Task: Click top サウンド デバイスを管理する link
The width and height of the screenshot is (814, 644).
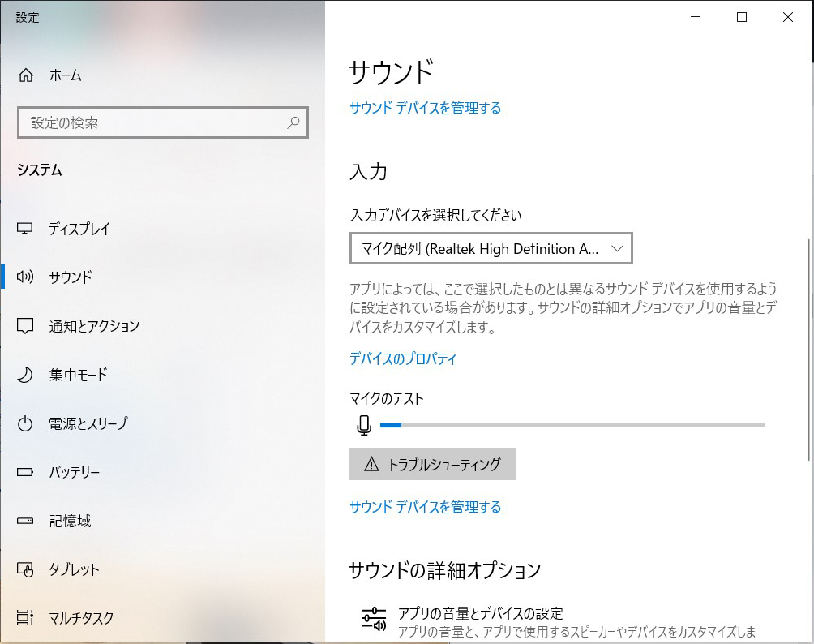Action: tap(425, 108)
